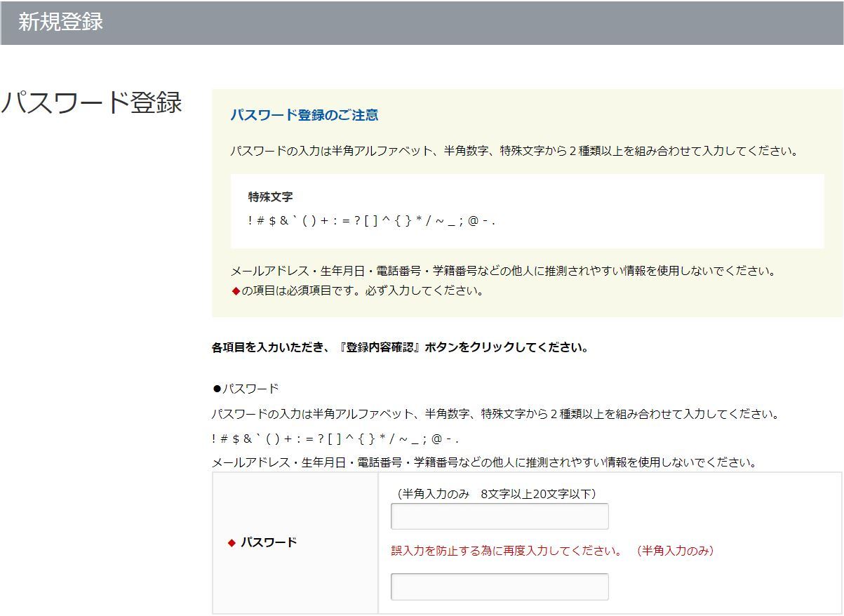Viewport: 844px width, 616px height.
Task: Click the special characters line above the table
Action: click(x=335, y=438)
